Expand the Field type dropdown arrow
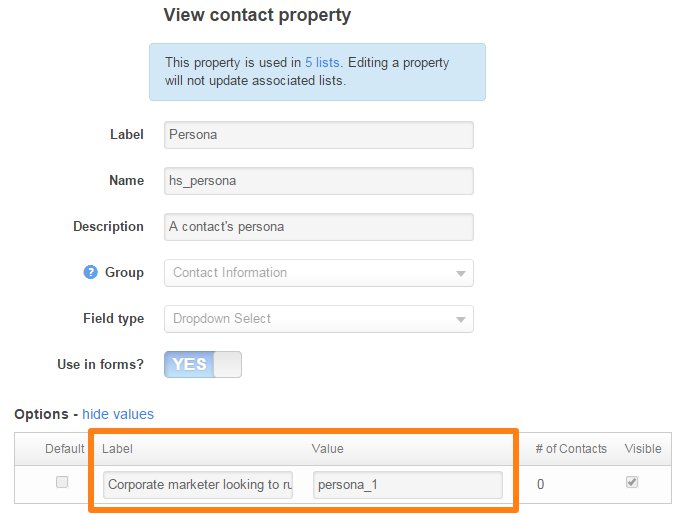The image size is (689, 515). coord(461,319)
